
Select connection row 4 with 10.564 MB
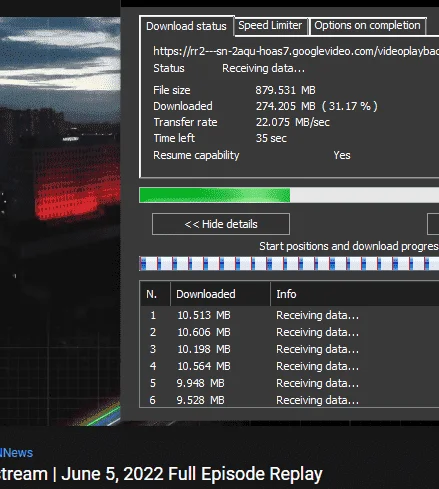pos(289,366)
